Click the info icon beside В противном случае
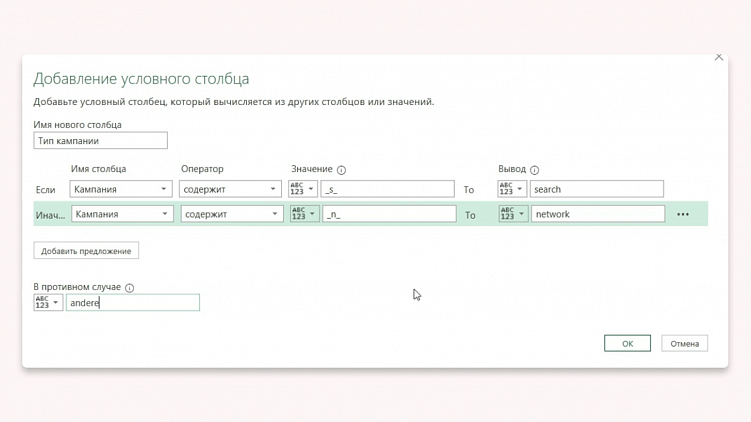The image size is (751, 422). [129, 287]
